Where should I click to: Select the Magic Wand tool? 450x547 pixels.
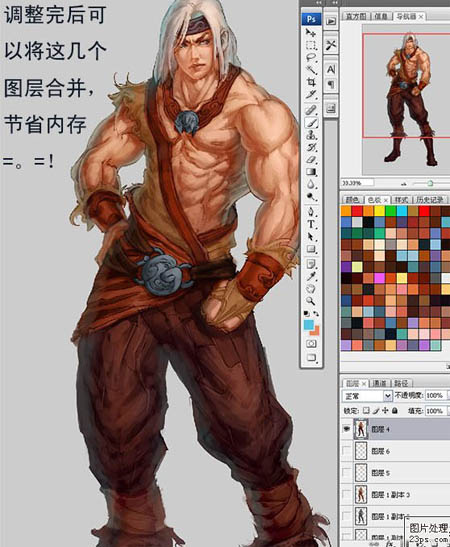click(311, 70)
